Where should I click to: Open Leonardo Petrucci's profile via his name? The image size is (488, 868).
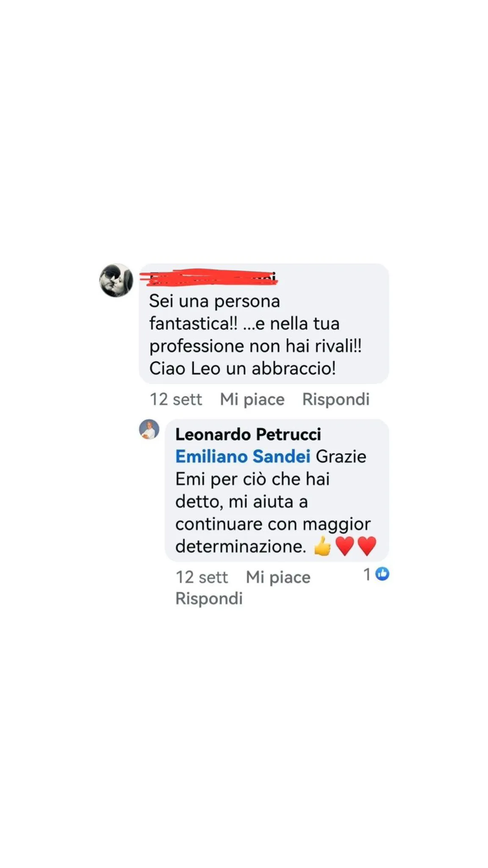pyautogui.click(x=248, y=434)
